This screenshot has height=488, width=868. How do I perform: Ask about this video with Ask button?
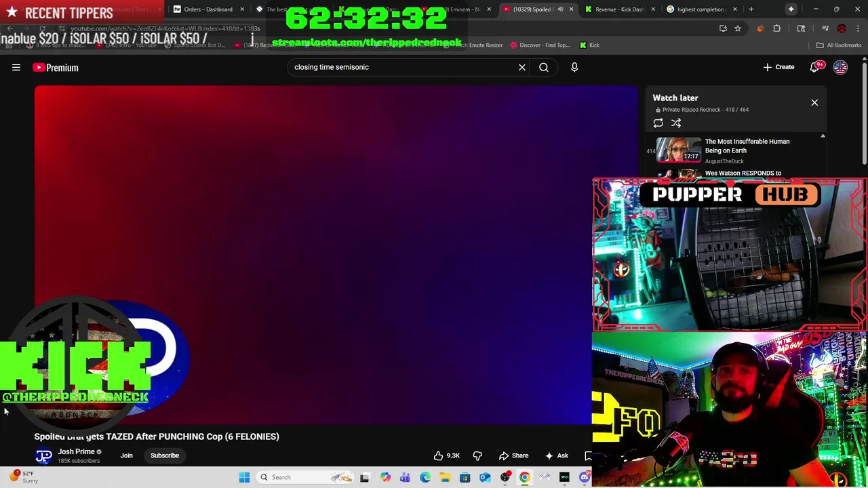pyautogui.click(x=557, y=455)
